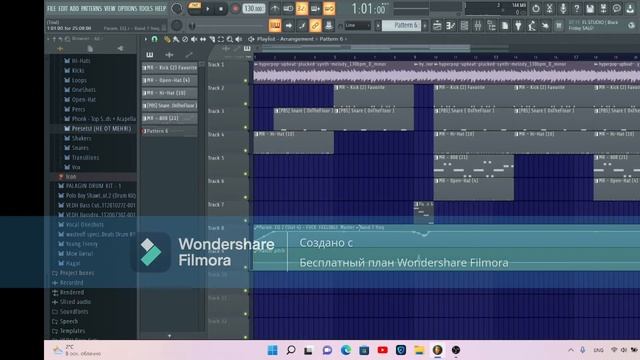Select the playlist Paint brush tool

(176, 39)
